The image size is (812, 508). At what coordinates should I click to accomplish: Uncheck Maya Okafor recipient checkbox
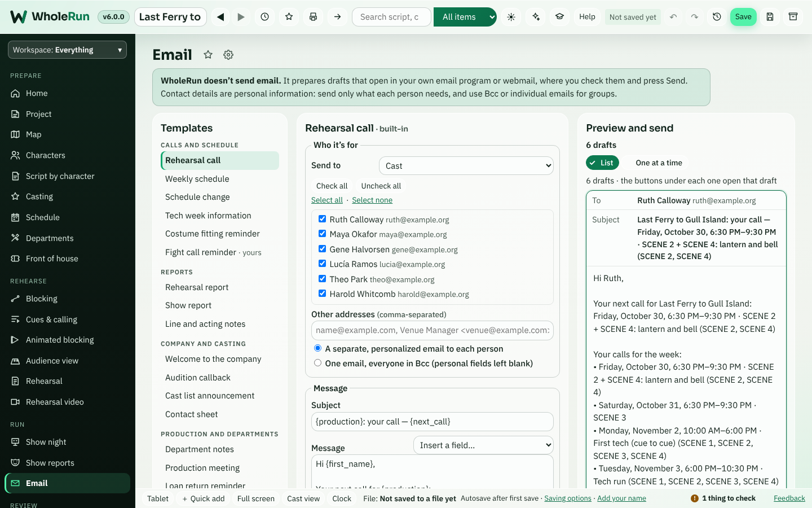coord(322,234)
